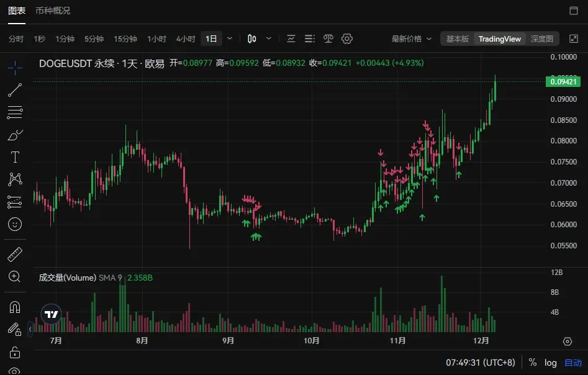Collapse the drawing toolbar arrow

coord(30,329)
